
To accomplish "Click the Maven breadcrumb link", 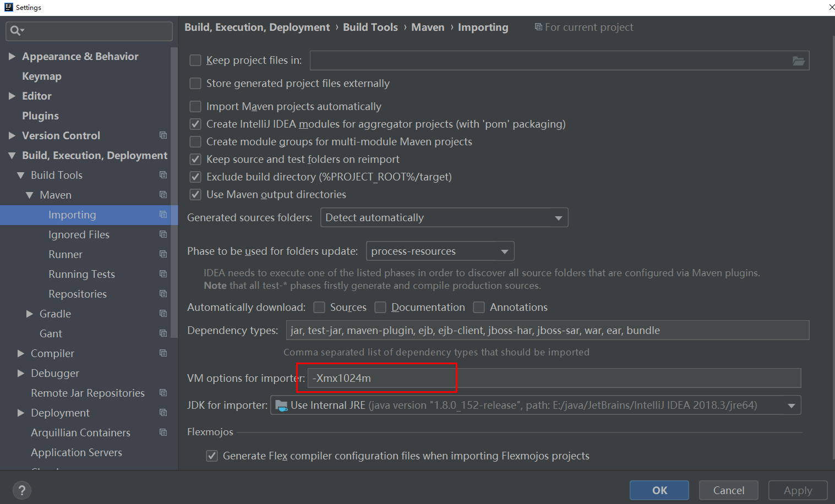I will coord(428,26).
